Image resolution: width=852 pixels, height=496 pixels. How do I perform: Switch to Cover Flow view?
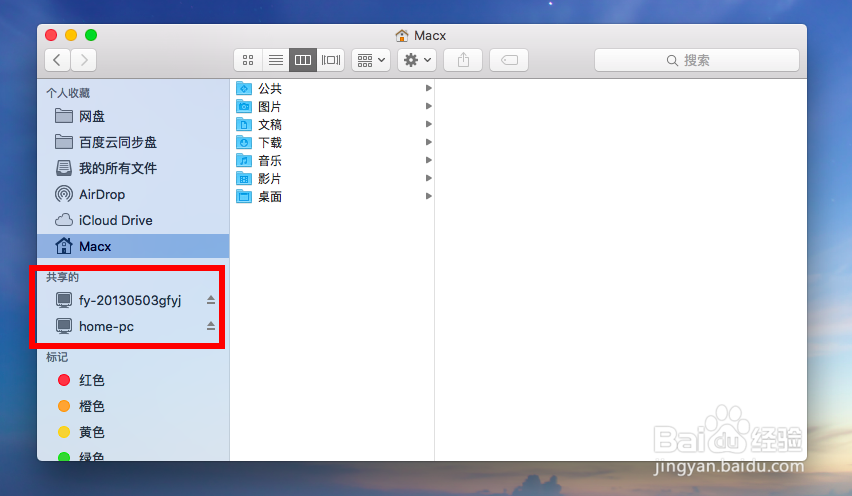(330, 60)
